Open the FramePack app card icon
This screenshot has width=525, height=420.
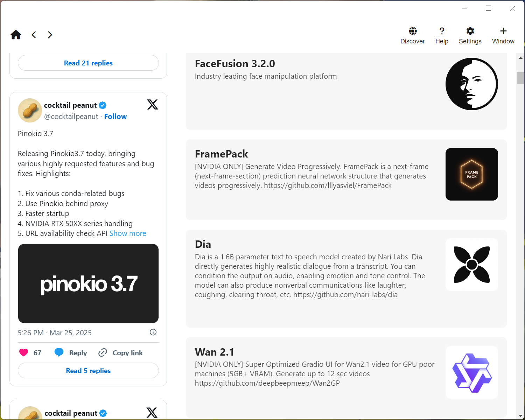[471, 174]
